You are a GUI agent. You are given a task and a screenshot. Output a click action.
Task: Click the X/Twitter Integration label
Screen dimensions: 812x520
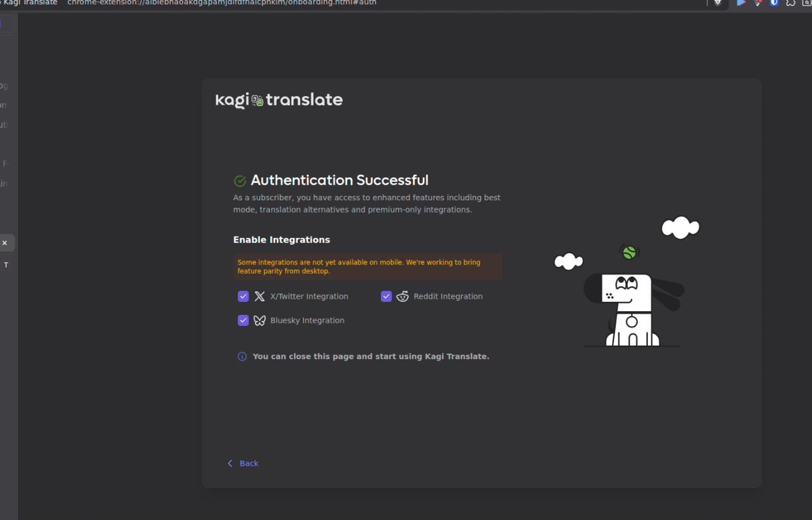[x=310, y=296]
